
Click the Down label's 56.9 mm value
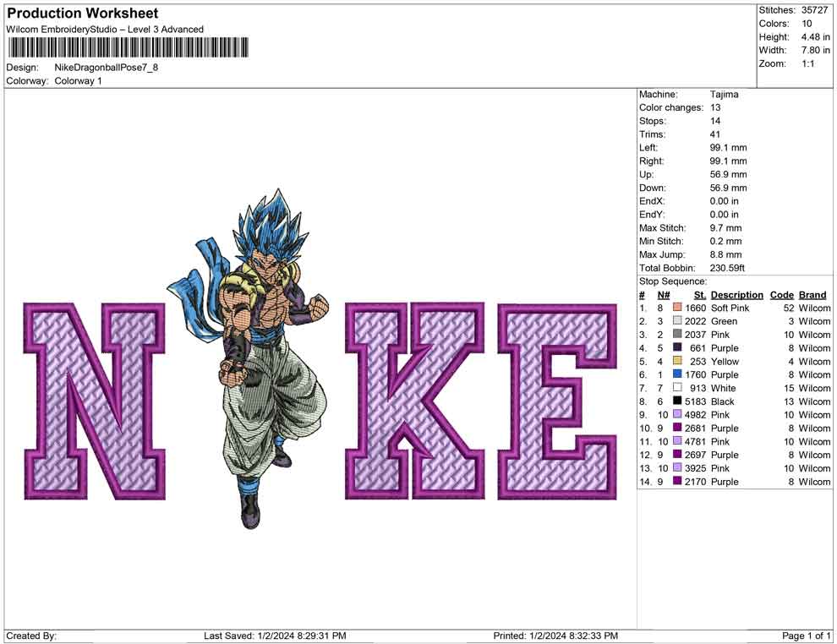(728, 188)
